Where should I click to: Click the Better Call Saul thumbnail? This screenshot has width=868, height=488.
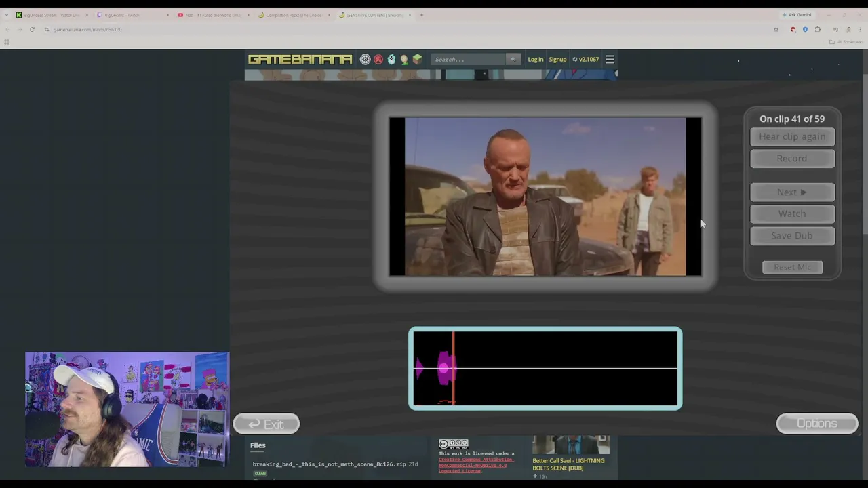tap(571, 445)
